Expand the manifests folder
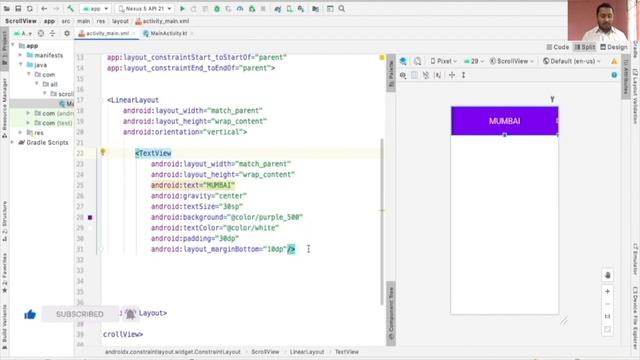This screenshot has height=360, width=640. tap(20, 55)
